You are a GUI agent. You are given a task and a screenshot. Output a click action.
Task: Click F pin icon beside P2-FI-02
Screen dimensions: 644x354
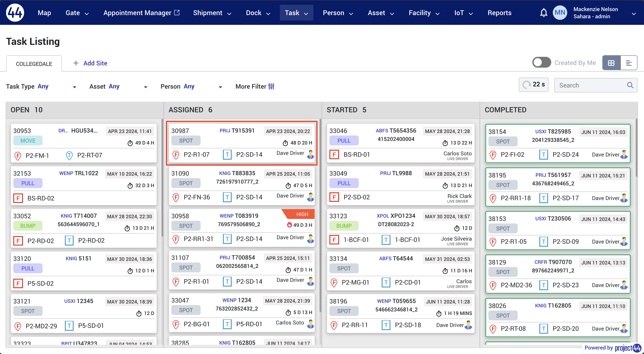493,155
